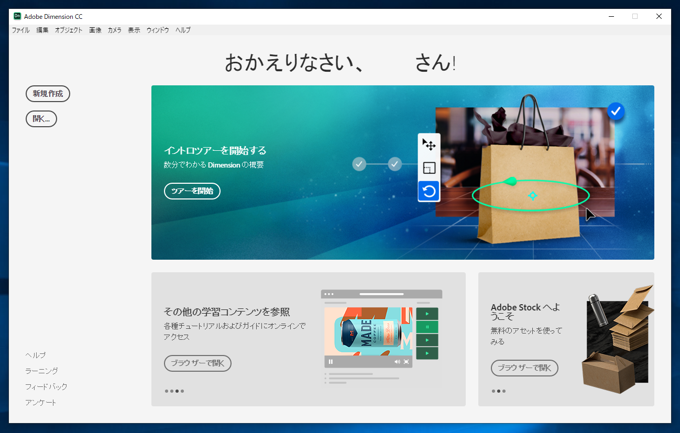680x433 pixels.
Task: Click the 開く... button
Action: pyautogui.click(x=41, y=119)
